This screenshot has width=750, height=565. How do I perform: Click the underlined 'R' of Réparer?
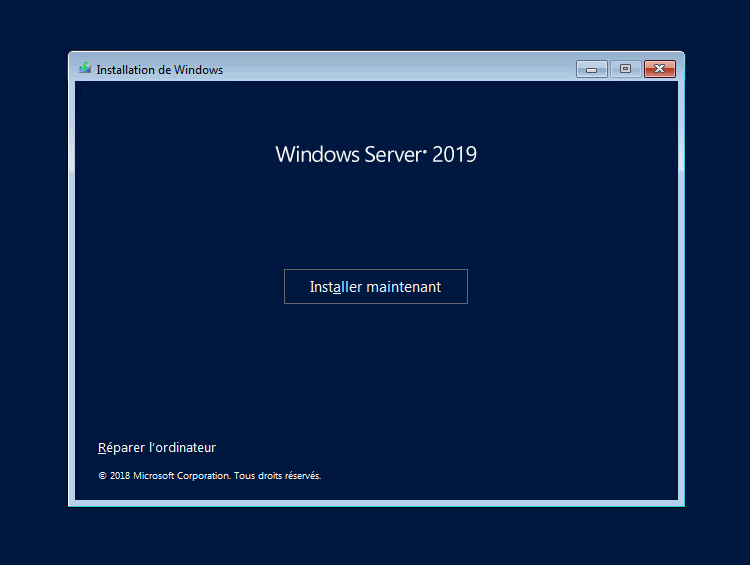pos(102,448)
